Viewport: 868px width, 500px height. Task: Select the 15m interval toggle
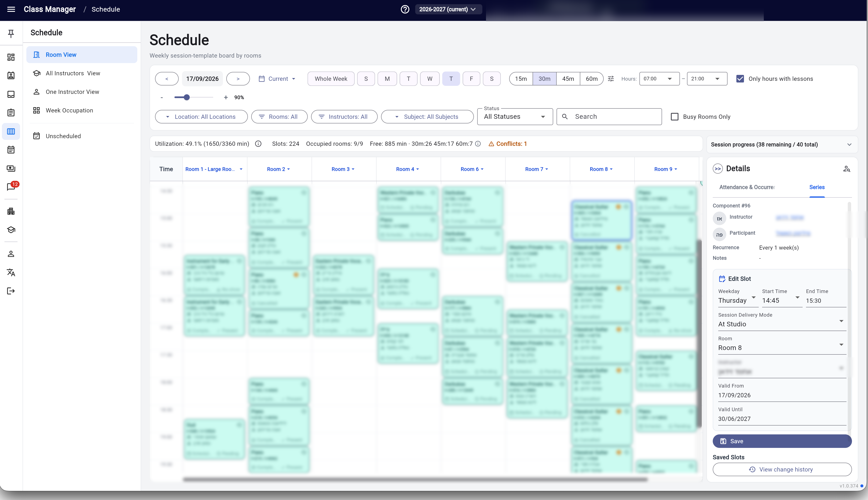tap(521, 79)
